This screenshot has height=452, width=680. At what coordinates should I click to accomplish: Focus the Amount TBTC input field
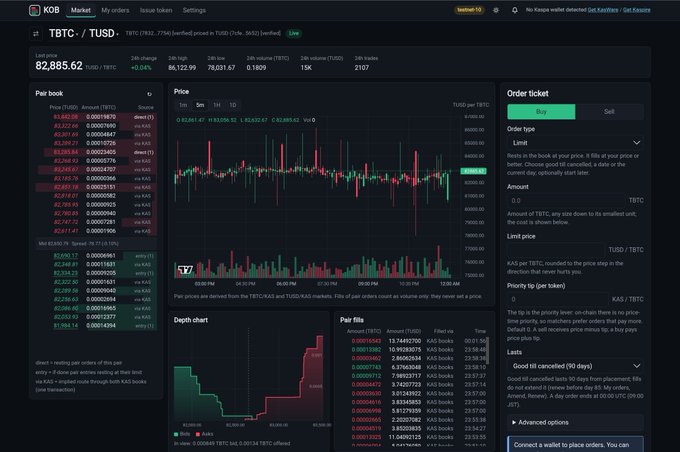point(566,200)
